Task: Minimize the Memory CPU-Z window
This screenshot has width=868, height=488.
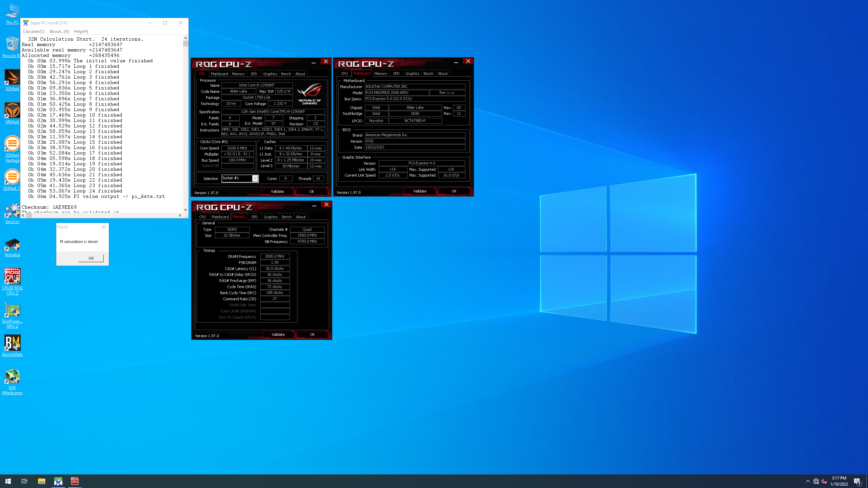Action: tap(314, 205)
